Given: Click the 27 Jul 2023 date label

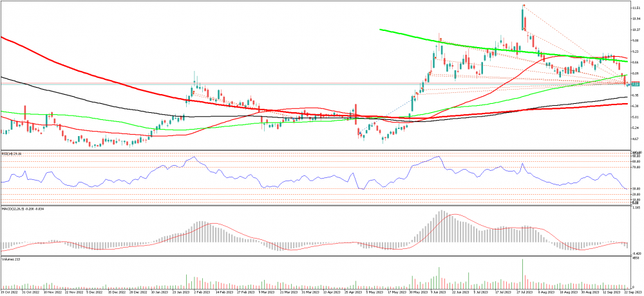Looking at the screenshot, I should tap(525, 292).
